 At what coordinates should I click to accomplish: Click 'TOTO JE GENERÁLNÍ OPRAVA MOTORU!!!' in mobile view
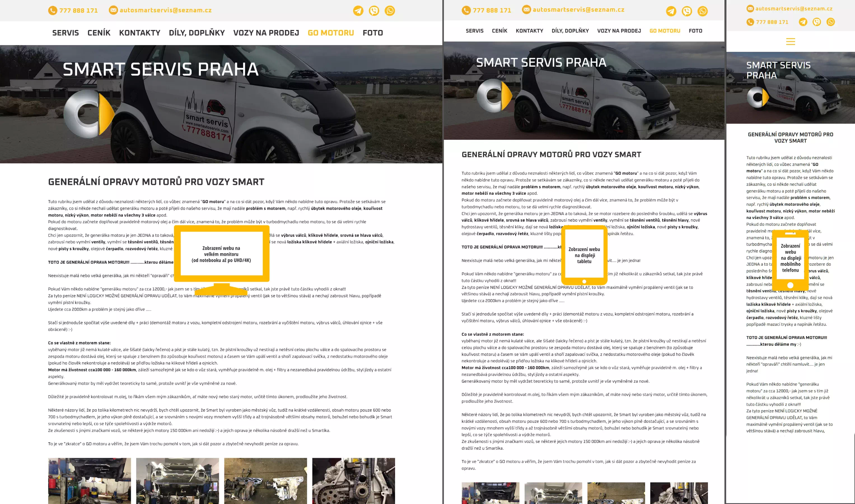pos(786,338)
